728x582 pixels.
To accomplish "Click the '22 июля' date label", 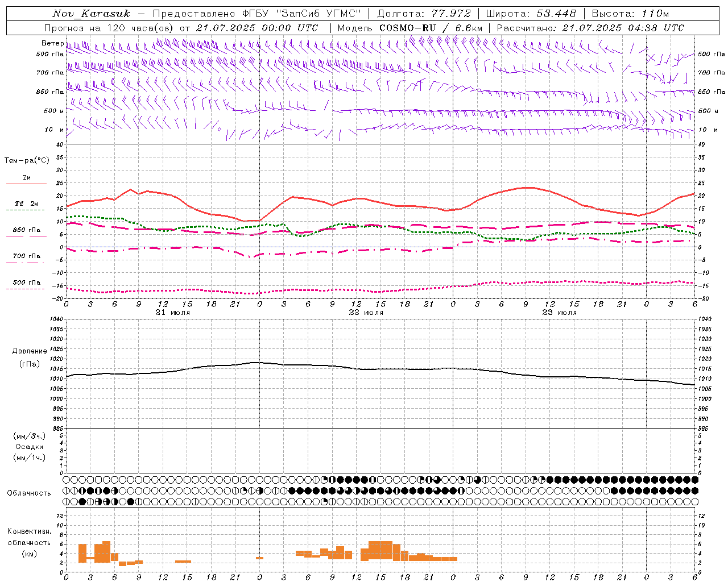I will pyautogui.click(x=366, y=313).
